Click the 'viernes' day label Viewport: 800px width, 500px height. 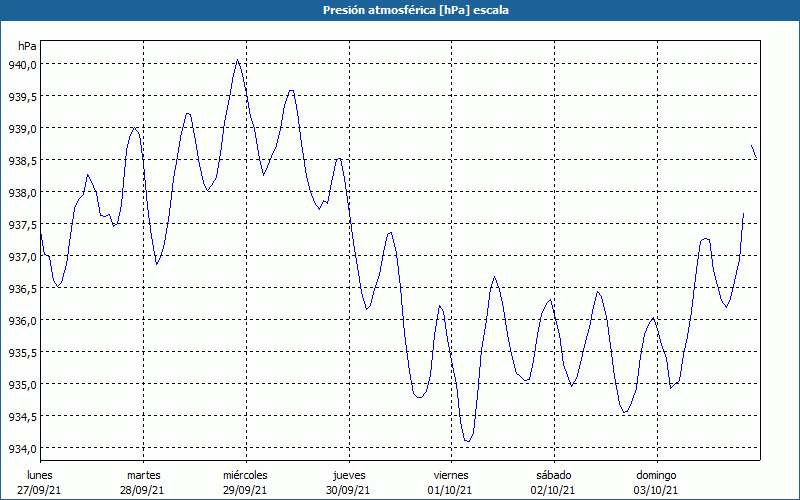(451, 475)
